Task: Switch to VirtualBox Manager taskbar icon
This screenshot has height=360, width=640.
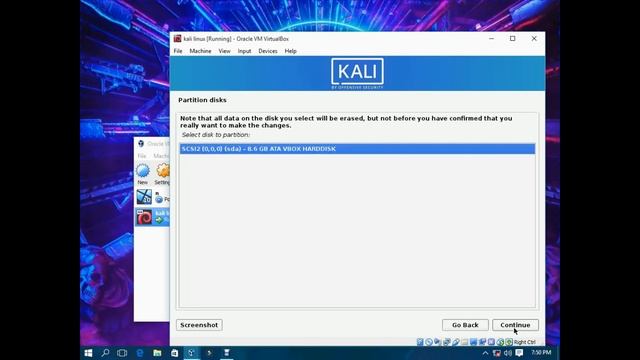Action: (x=191, y=353)
